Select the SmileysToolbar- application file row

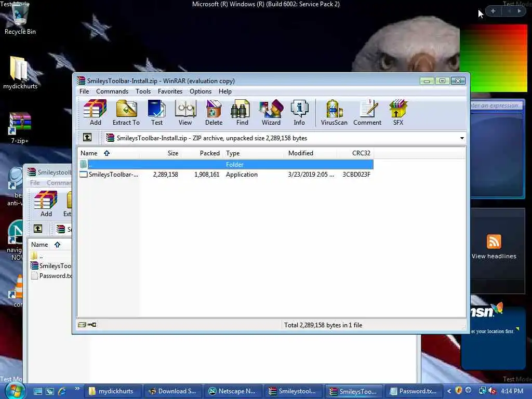tap(227, 175)
